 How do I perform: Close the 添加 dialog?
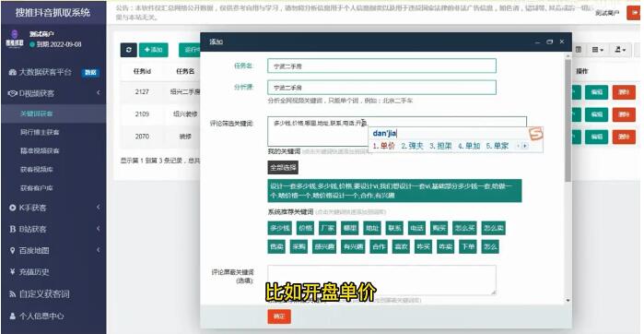pos(562,42)
